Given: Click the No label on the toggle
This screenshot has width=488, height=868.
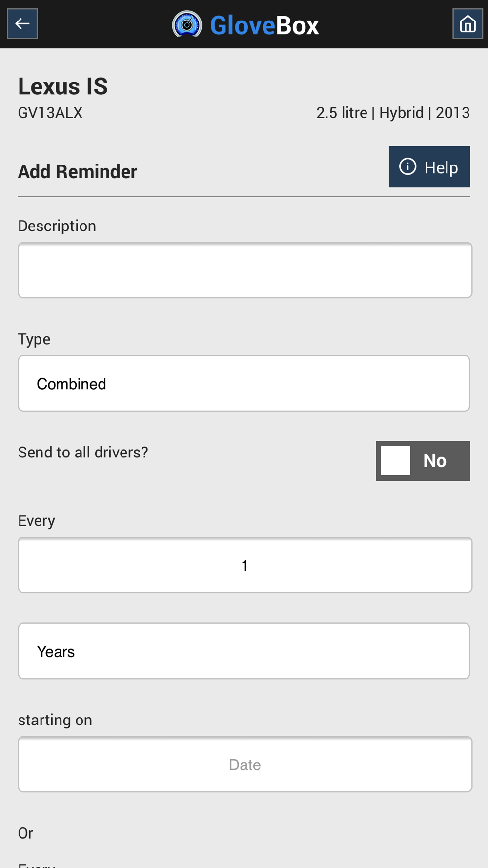Looking at the screenshot, I should pos(435,460).
